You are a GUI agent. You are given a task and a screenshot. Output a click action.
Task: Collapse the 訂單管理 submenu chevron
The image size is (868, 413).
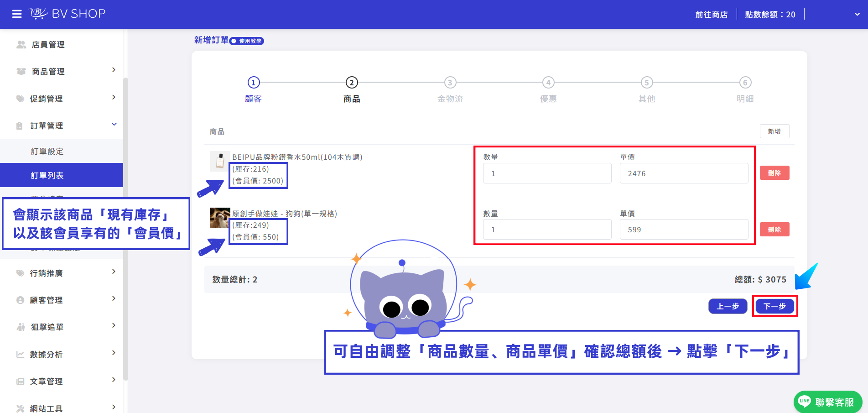(x=114, y=124)
